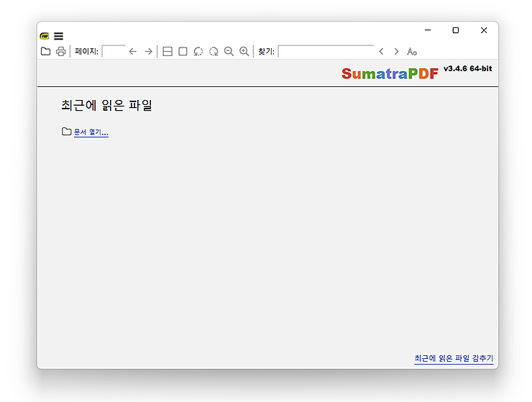Screen dimensions: 532x402
Task: Close the SumatraPDF window
Action: click(484, 30)
